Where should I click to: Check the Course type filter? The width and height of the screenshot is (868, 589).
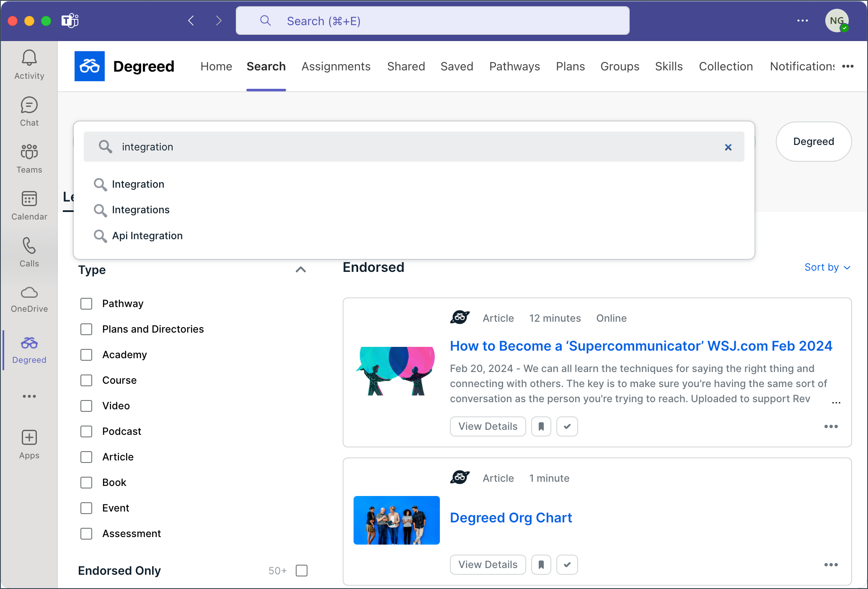[x=86, y=380]
